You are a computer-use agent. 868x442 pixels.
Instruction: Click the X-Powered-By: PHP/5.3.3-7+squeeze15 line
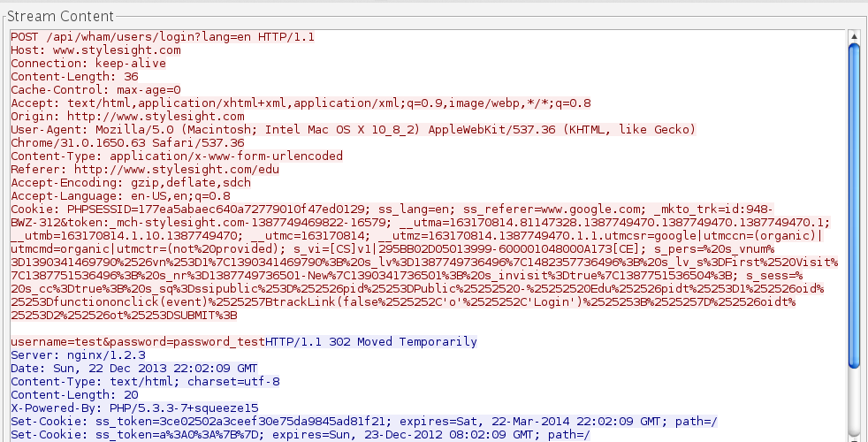[x=134, y=408]
